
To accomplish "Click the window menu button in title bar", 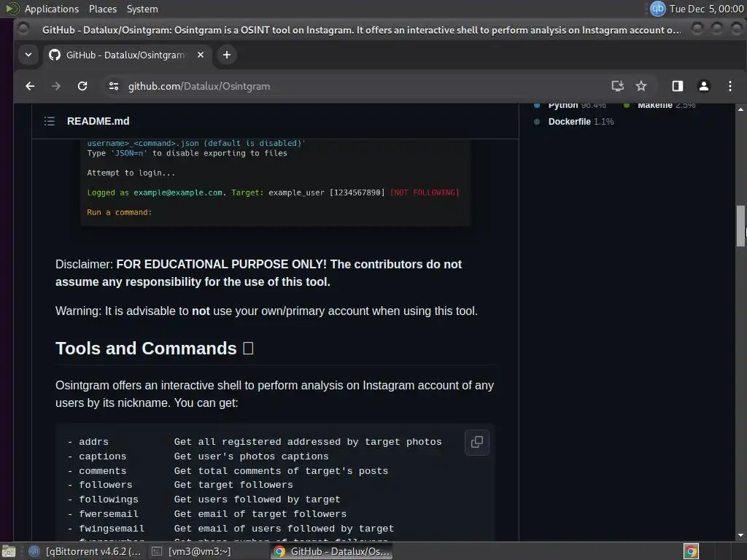I will tap(23, 29).
